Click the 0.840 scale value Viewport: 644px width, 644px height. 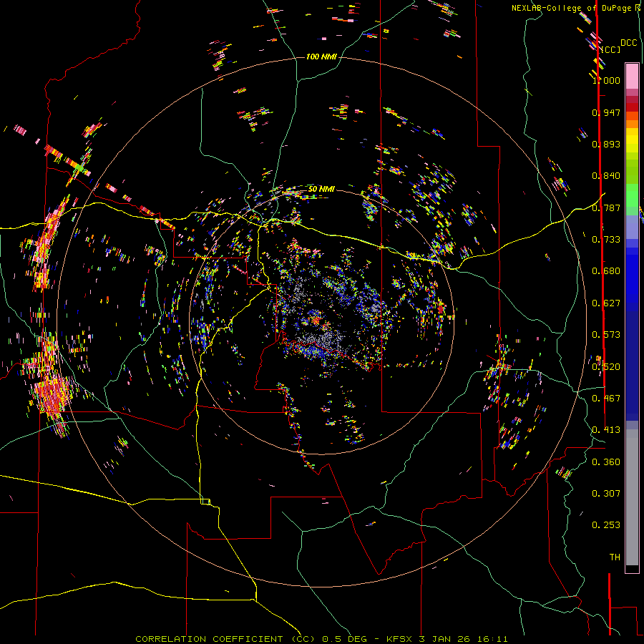[606, 176]
